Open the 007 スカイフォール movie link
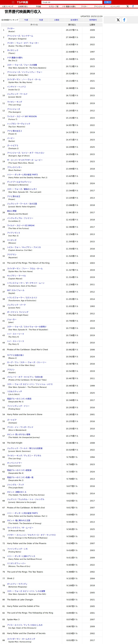Screen dimensions: 138x644 pyautogui.click(x=16, y=290)
